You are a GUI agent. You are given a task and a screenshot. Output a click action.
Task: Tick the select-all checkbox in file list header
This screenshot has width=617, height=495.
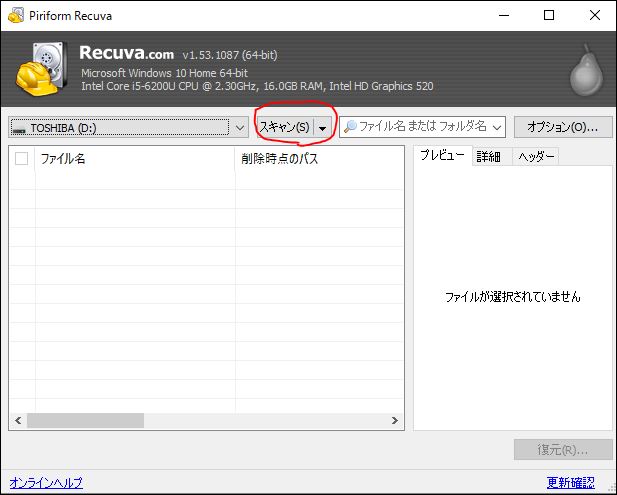tap(21, 159)
